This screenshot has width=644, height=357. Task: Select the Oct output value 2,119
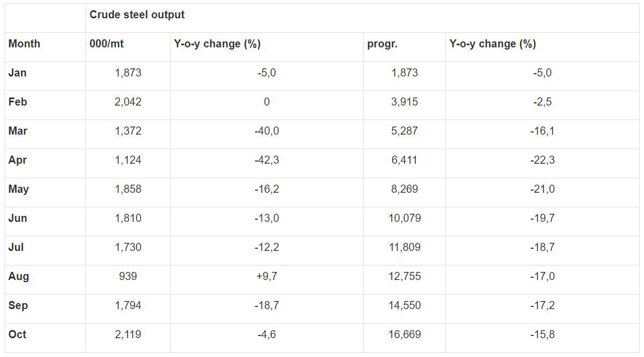pos(128,335)
